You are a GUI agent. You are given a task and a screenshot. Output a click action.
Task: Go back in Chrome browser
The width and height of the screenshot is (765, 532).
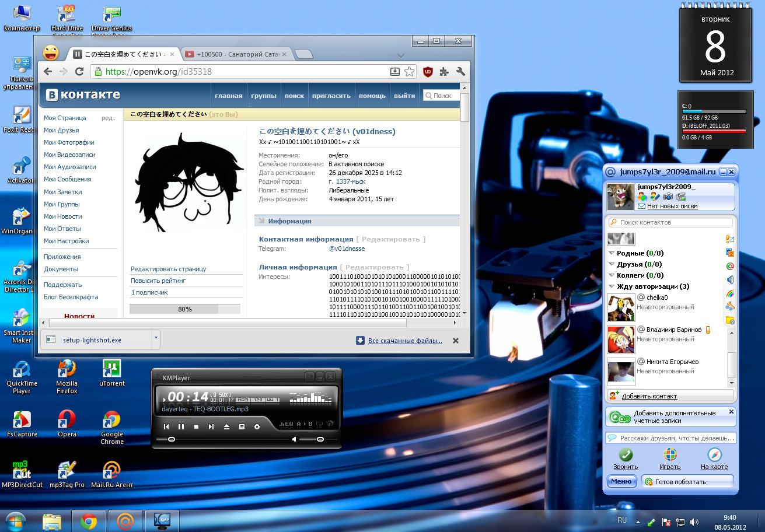49,72
